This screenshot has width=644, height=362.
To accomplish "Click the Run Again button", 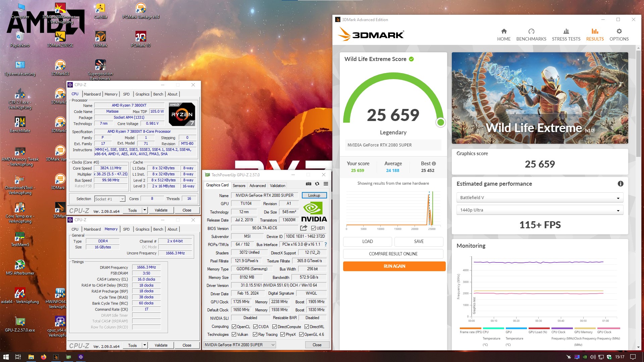I will 394,266.
